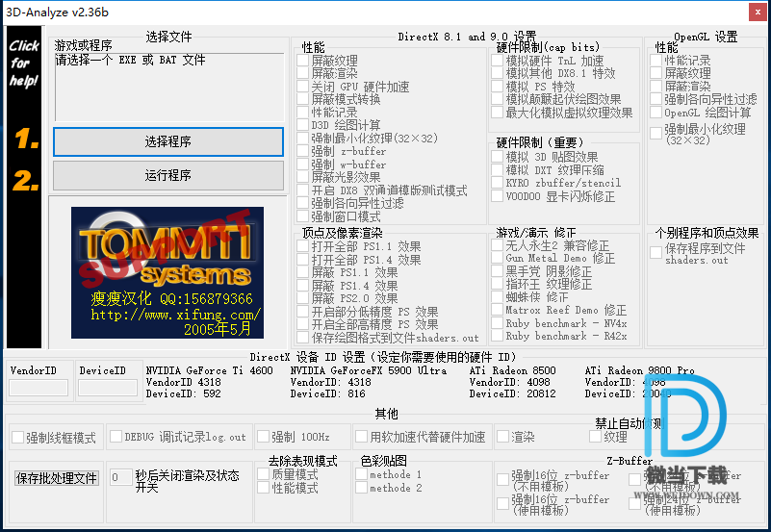Enable 模拟 PS 特效 checkbox
The height and width of the screenshot is (532, 771).
[x=497, y=87]
